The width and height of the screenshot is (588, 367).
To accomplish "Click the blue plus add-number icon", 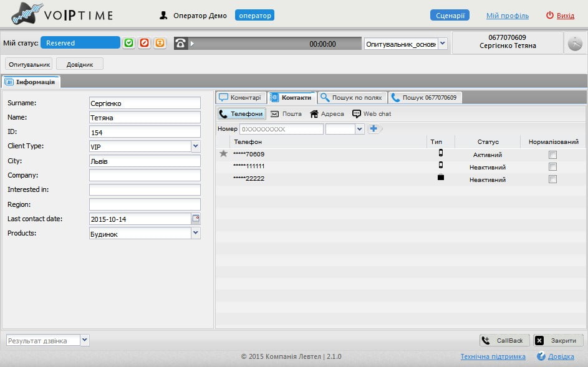I will point(374,128).
